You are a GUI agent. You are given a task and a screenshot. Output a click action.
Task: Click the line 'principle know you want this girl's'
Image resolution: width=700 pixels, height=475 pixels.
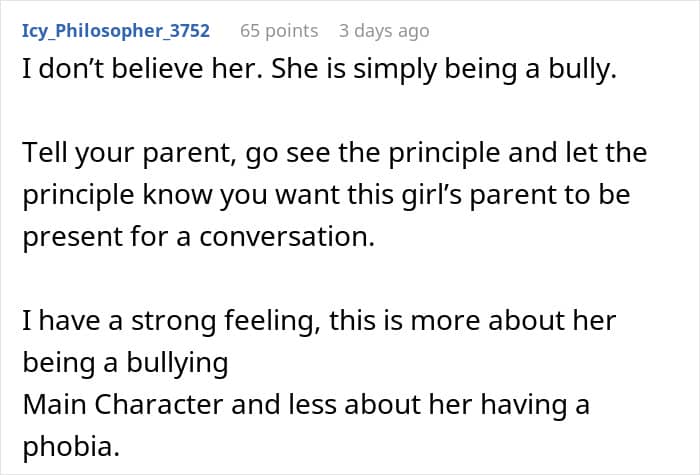coord(326,196)
